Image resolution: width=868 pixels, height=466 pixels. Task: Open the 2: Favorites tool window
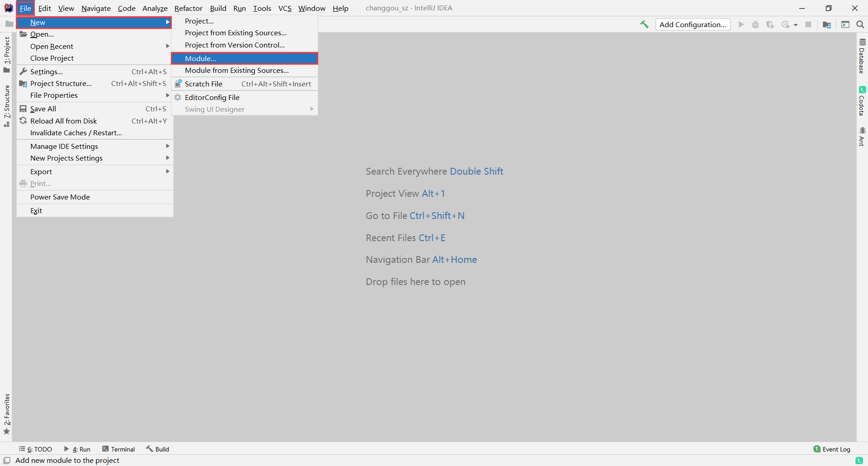(x=6, y=414)
